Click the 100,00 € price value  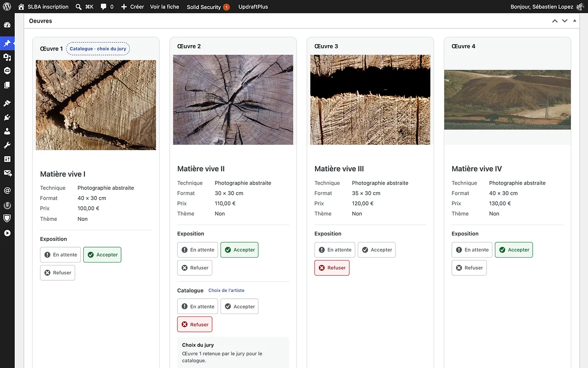click(89, 209)
